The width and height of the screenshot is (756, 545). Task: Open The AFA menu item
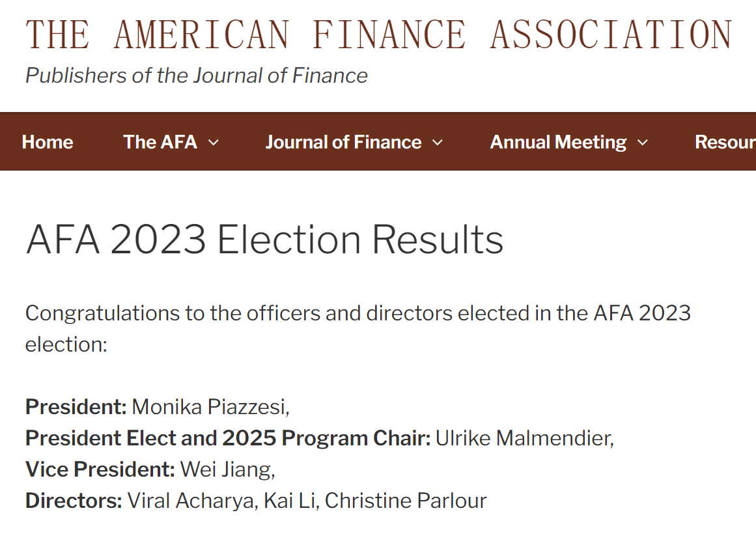160,142
